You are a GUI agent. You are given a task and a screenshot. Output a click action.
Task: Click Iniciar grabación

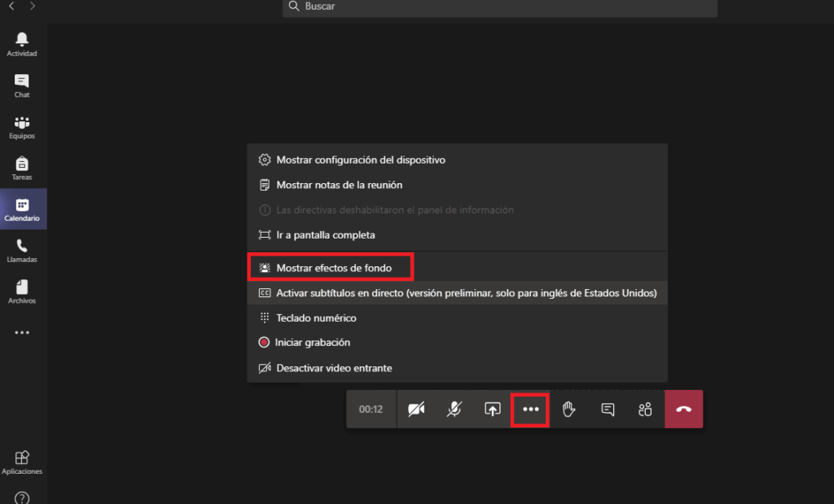312,343
